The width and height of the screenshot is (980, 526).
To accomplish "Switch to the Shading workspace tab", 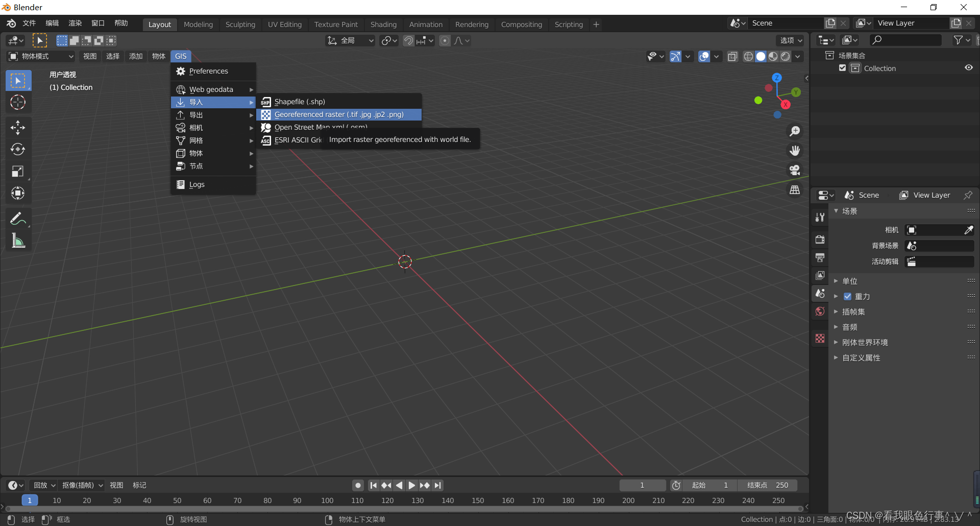I will 383,25.
